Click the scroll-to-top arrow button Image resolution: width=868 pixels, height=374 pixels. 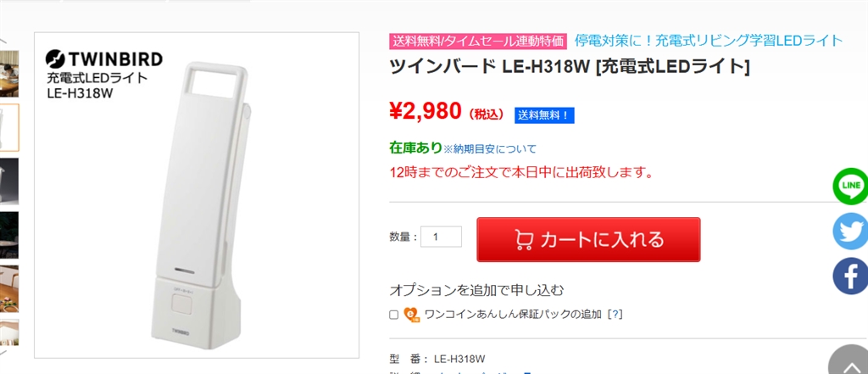849,362
